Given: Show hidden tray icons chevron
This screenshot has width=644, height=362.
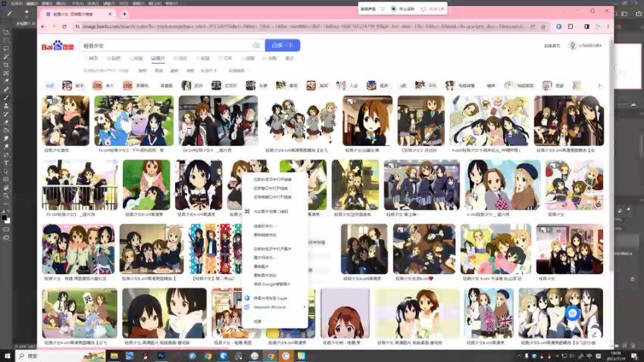Looking at the screenshot, I should point(519,356).
